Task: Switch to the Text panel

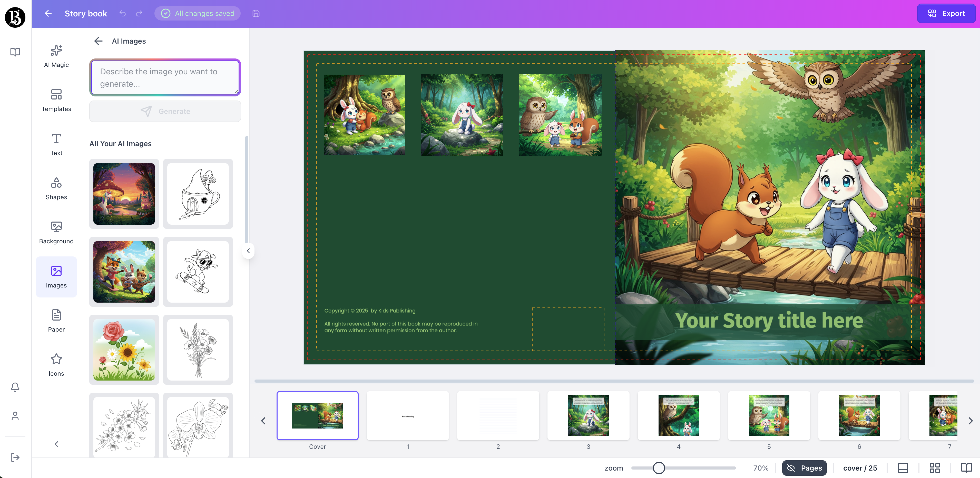Action: (x=56, y=144)
